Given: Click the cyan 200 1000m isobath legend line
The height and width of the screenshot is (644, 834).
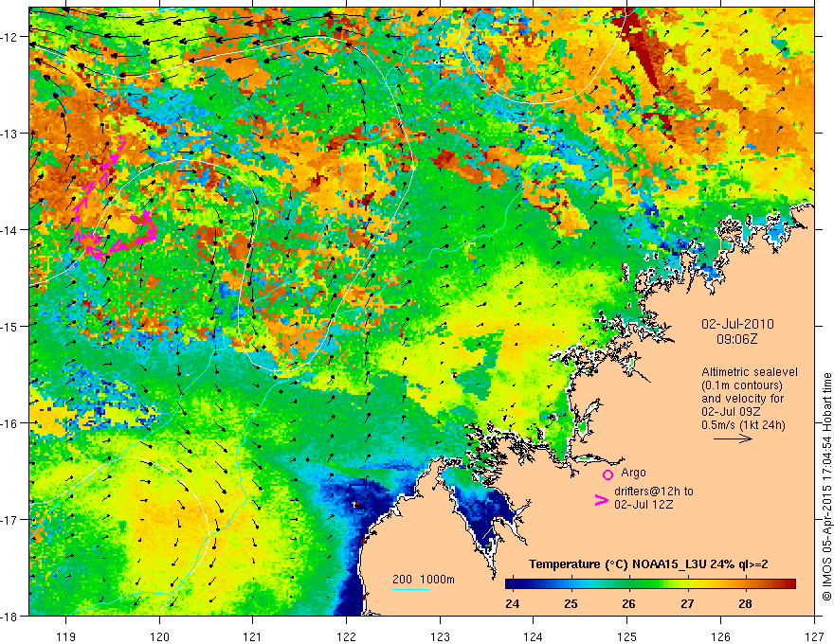Looking at the screenshot, I should tap(411, 589).
